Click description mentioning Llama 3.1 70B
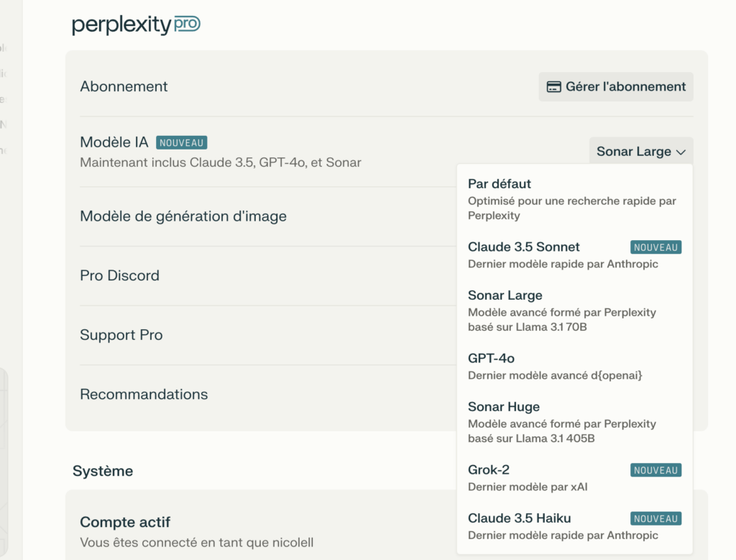Image resolution: width=736 pixels, height=560 pixels. pos(562,320)
